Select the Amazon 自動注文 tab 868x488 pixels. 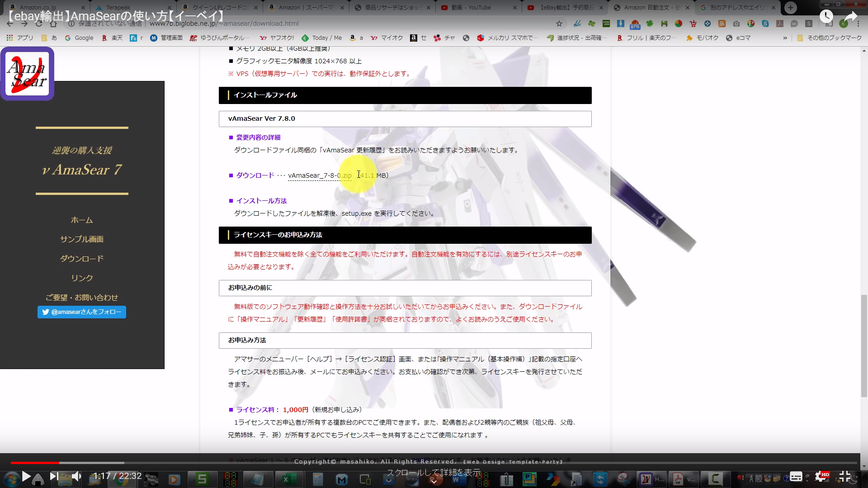coord(651,7)
